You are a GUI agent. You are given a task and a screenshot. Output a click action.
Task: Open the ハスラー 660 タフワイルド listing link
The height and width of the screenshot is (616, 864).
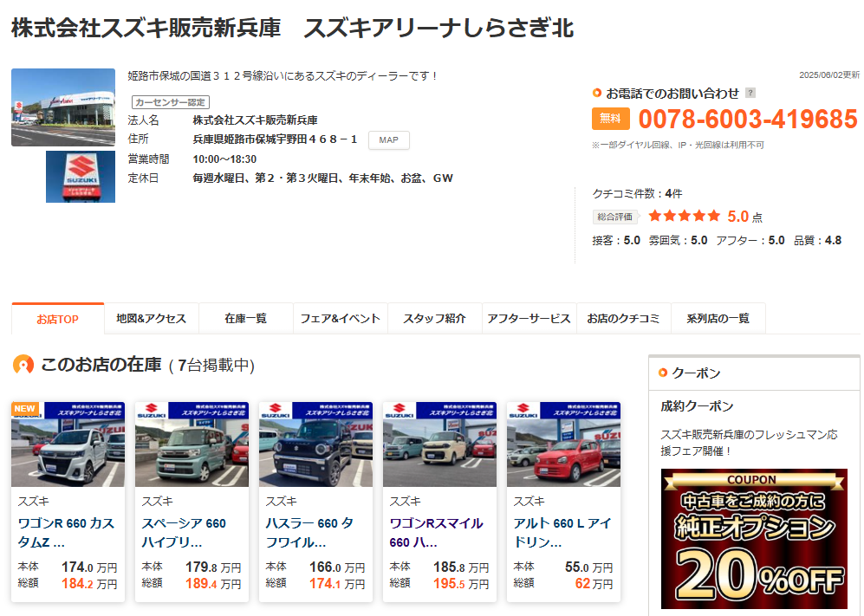309,533
